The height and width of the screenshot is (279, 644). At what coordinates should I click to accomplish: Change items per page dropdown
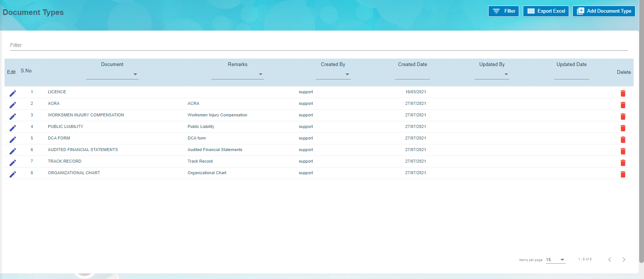pos(555,260)
